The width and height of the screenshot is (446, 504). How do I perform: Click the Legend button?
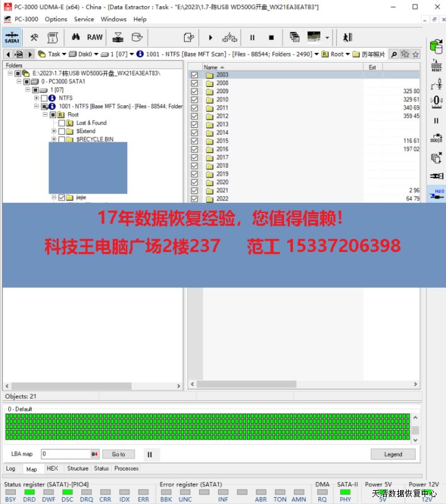[x=392, y=454]
